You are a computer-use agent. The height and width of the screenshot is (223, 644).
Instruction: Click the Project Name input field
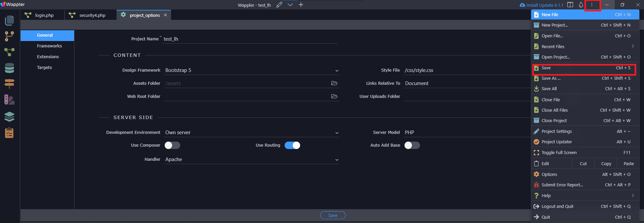[249, 39]
